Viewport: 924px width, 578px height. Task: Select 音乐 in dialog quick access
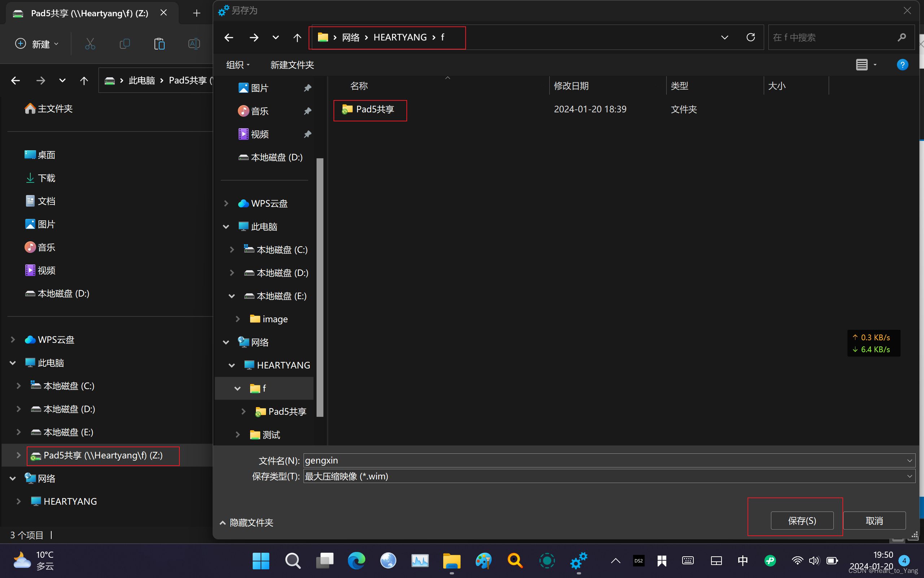point(253,111)
